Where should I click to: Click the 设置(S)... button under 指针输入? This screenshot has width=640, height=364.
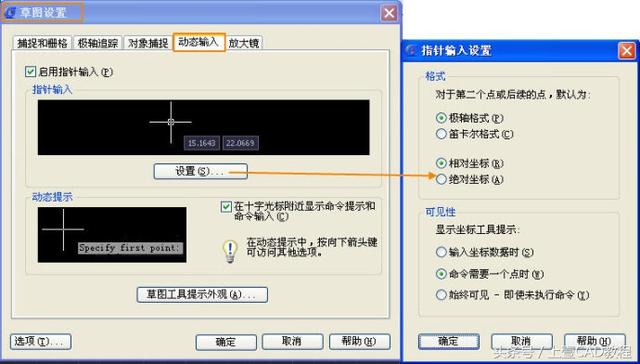click(x=200, y=171)
